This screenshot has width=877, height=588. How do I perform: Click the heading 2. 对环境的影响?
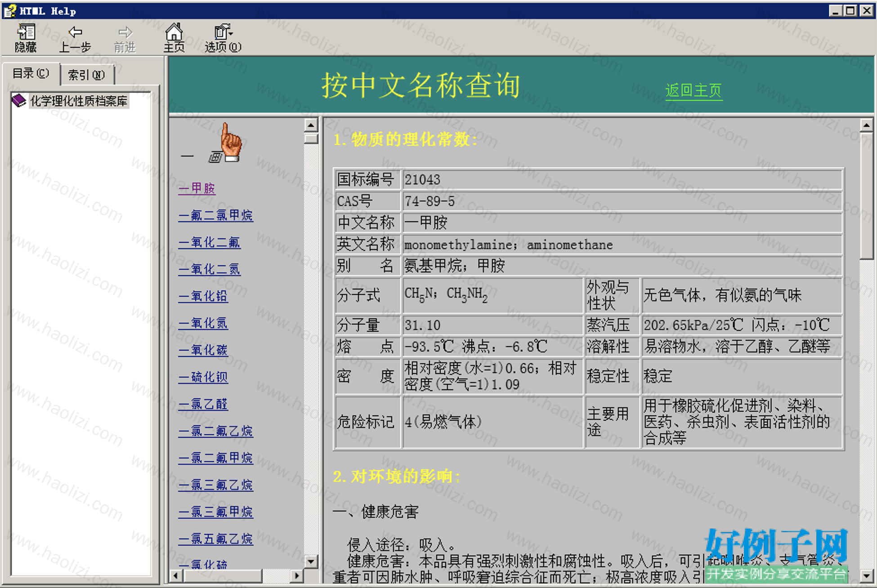click(x=397, y=476)
